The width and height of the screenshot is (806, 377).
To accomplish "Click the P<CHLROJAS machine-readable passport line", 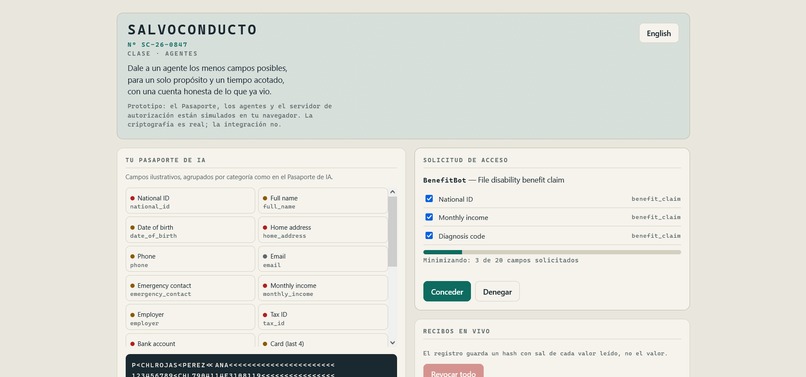I will coord(233,365).
